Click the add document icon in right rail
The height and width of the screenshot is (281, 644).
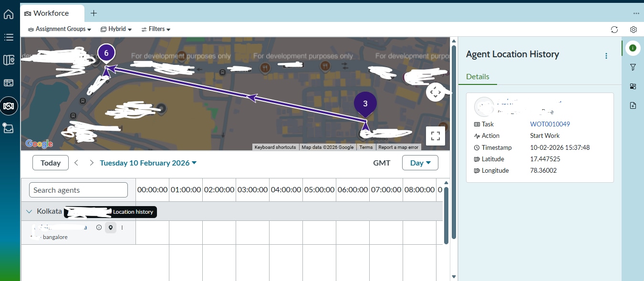(x=633, y=105)
